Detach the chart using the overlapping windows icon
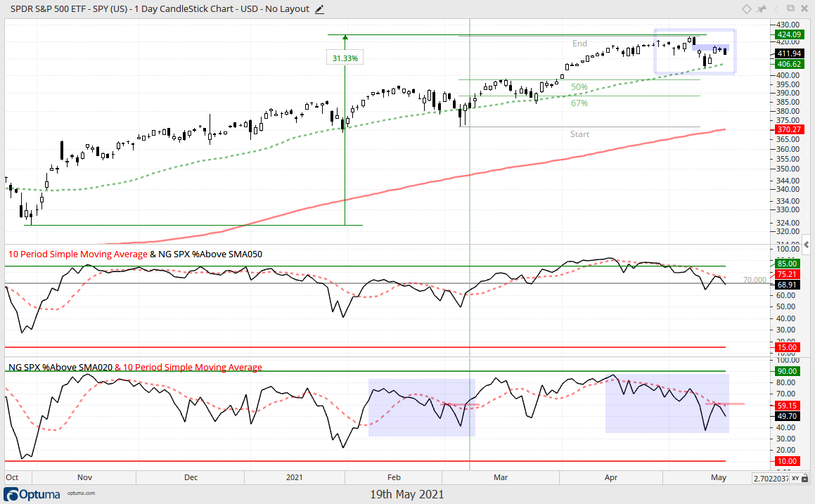 click(790, 8)
